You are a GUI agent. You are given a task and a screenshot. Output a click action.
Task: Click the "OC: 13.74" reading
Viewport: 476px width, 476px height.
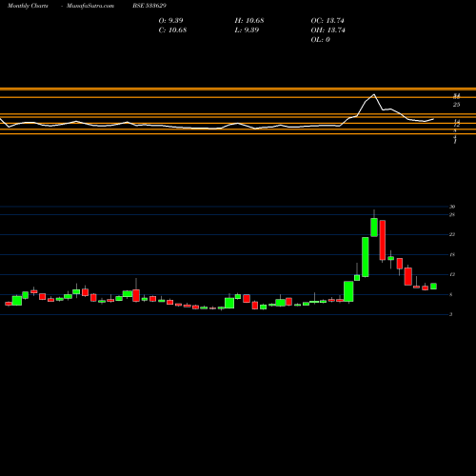tap(327, 20)
